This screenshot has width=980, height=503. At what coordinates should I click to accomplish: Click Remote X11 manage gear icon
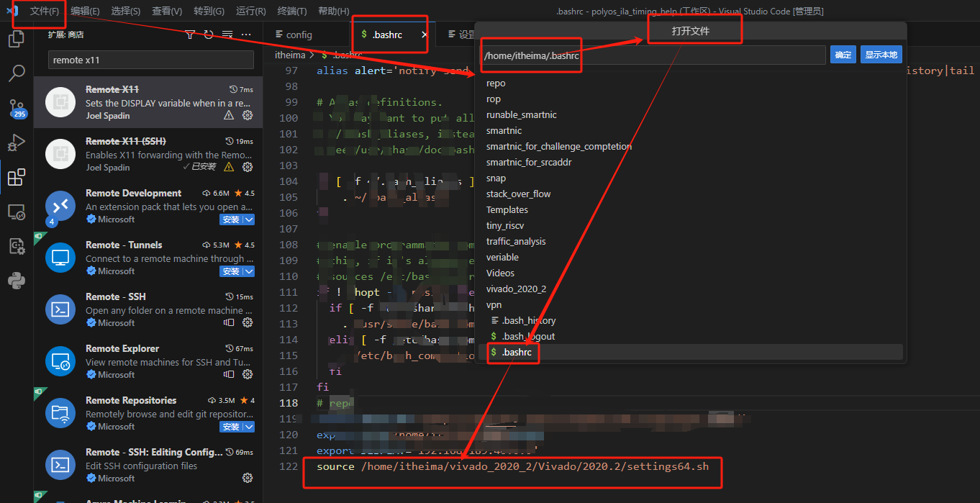248,115
